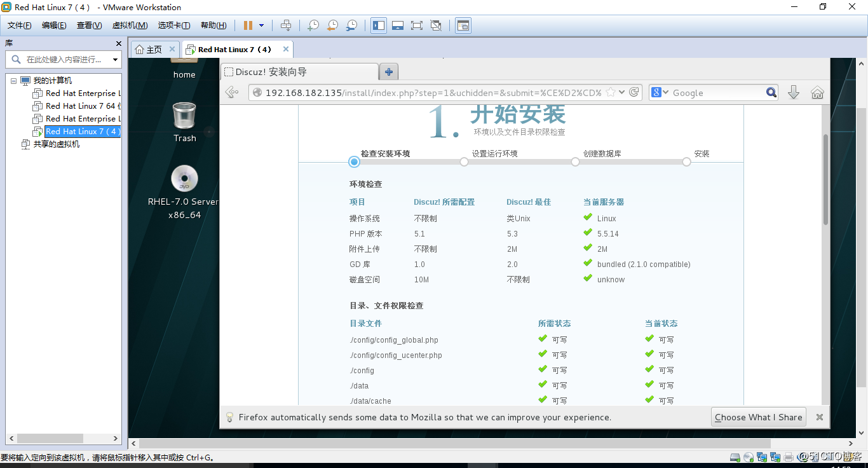Screen dimensions: 868x468
Task: Enter full screen mode
Action: (x=417, y=25)
